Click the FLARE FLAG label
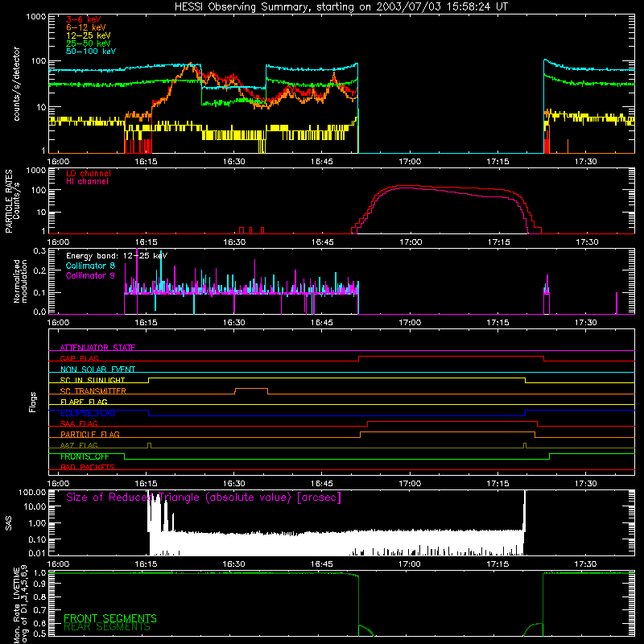This screenshot has width=644, height=644. tap(84, 402)
